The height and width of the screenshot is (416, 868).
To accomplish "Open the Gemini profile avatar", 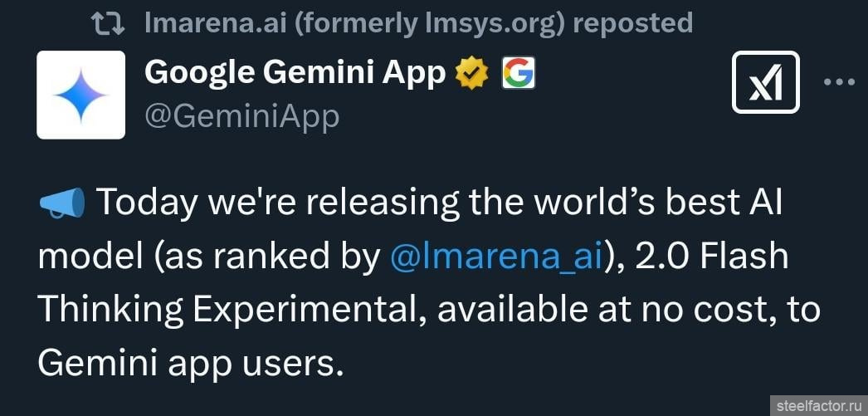I will click(x=81, y=94).
